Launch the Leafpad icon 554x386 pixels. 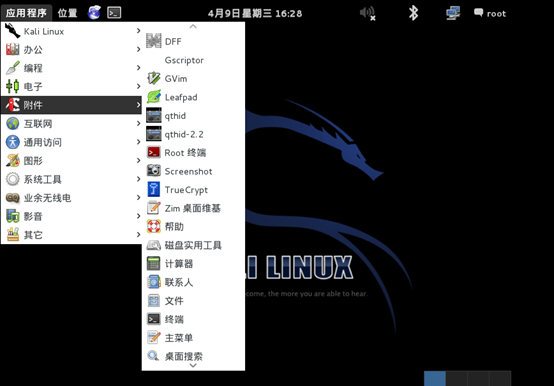154,97
